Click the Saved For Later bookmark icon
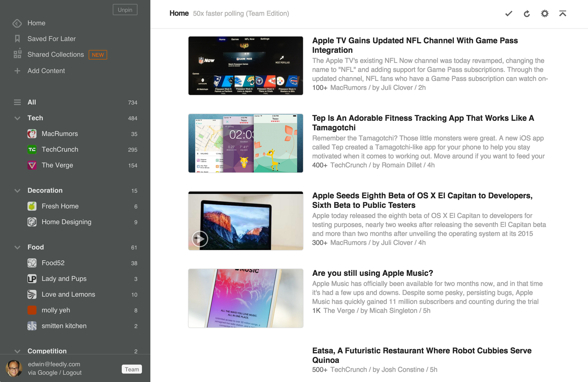This screenshot has width=588, height=382. [17, 39]
